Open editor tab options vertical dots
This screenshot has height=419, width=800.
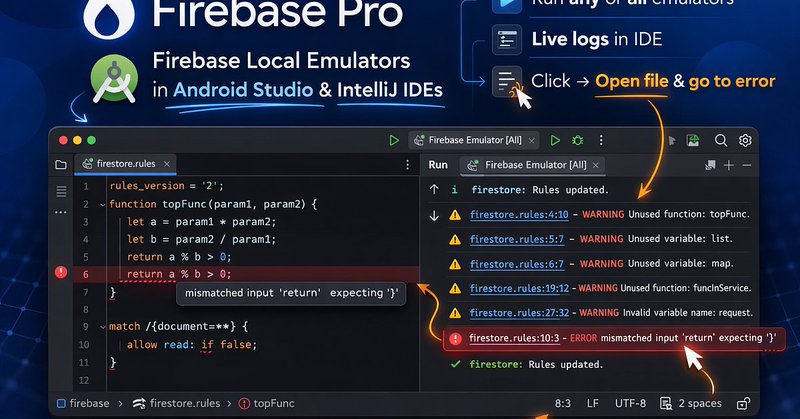[407, 164]
